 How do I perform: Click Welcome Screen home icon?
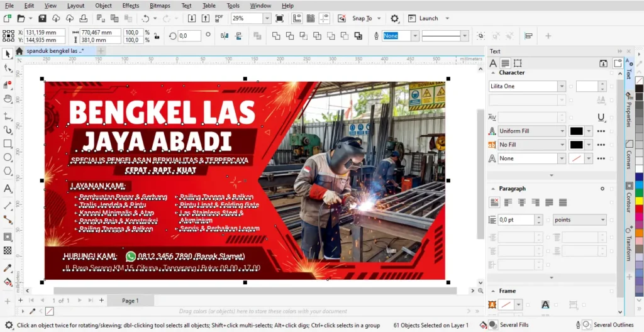pos(19,51)
